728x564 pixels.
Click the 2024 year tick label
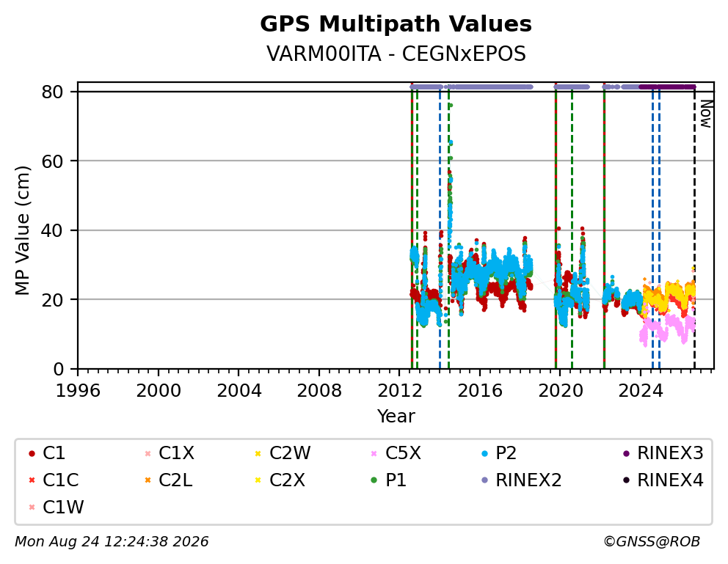pyautogui.click(x=640, y=391)
